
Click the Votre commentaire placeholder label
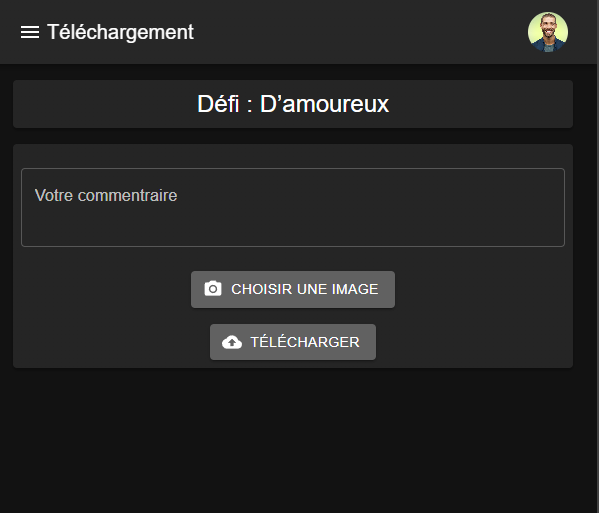tap(106, 196)
